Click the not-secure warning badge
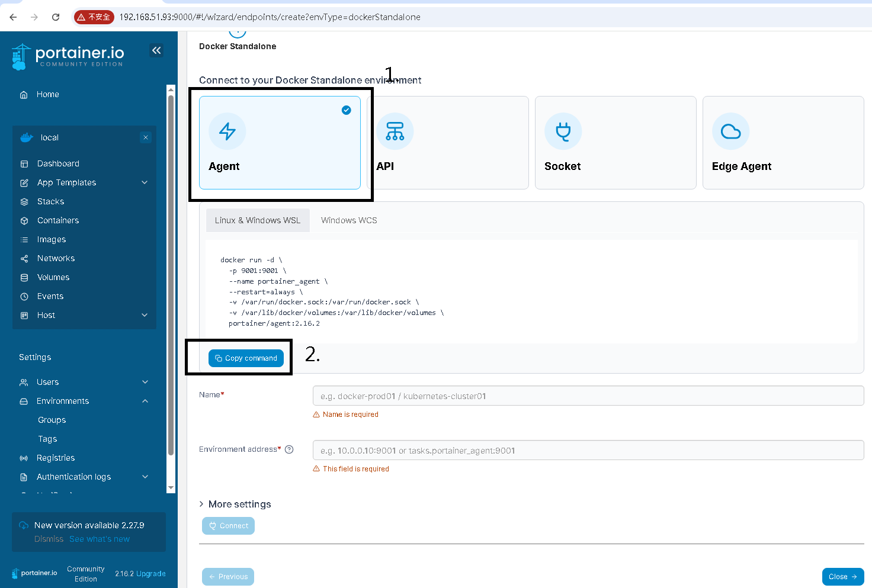The image size is (872, 588). click(x=94, y=17)
